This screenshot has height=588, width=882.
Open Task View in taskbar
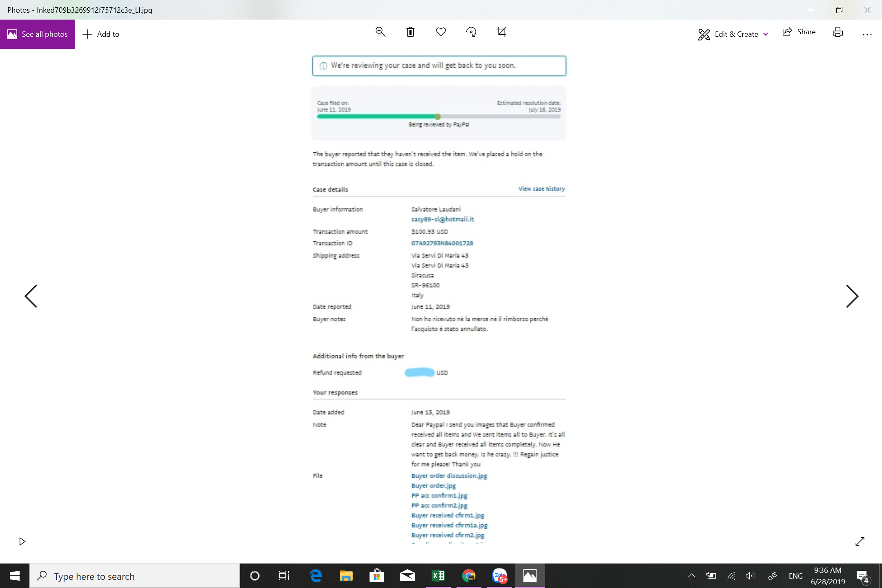(x=284, y=576)
